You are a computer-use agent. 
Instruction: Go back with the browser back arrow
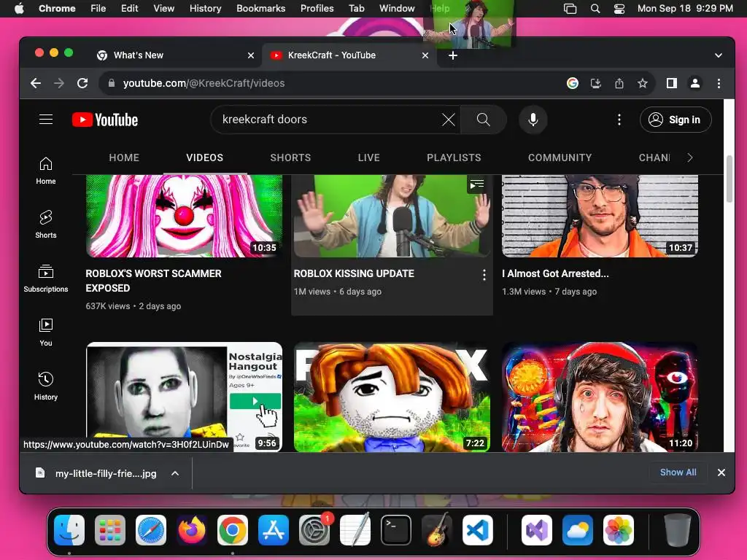[36, 83]
